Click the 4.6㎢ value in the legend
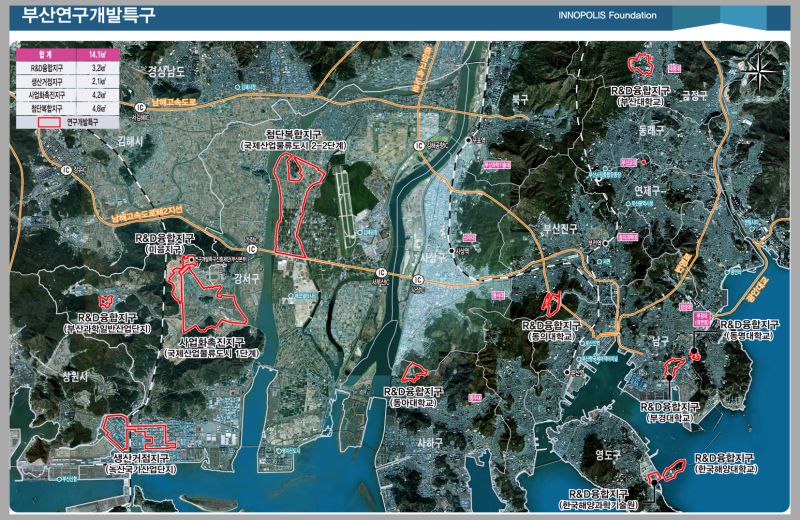 (98, 109)
